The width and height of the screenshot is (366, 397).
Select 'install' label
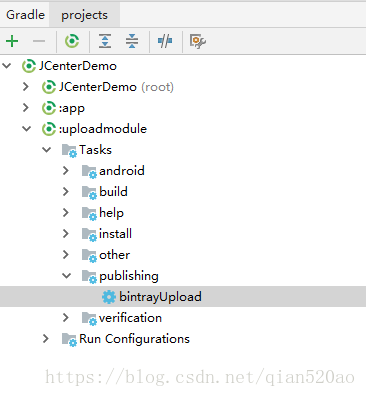pos(115,234)
